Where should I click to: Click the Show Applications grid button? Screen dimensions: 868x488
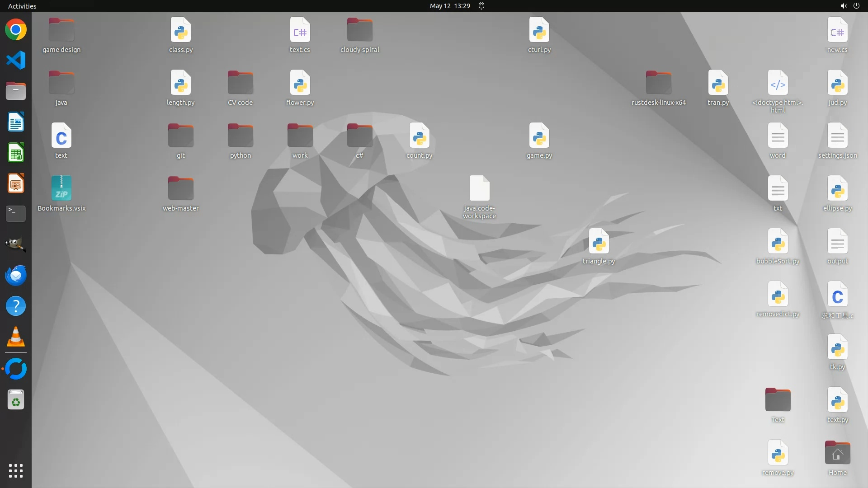pyautogui.click(x=16, y=471)
